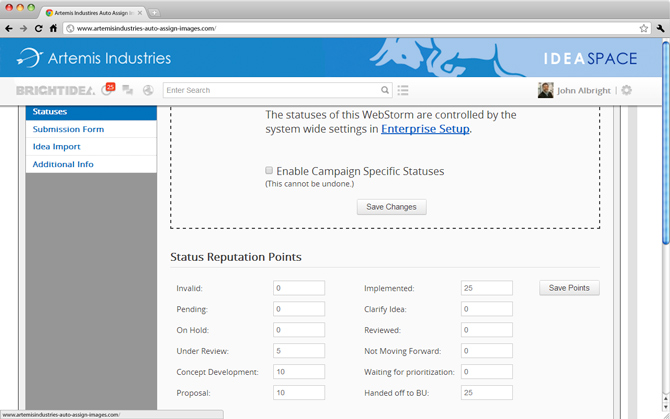
Task: Click the Implemented points field
Action: point(487,288)
